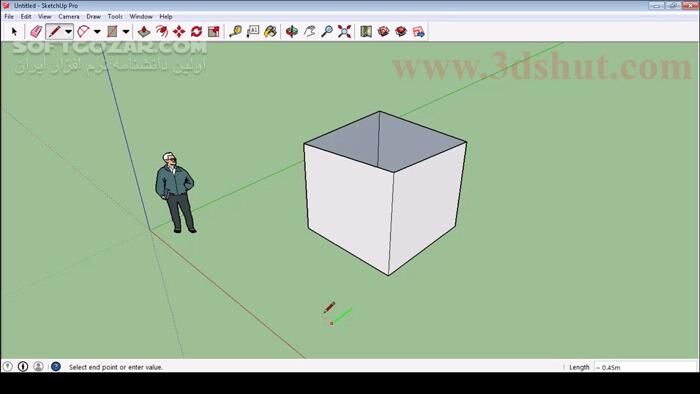Open the Add Location map icon
The width and height of the screenshot is (700, 394).
tap(366, 32)
